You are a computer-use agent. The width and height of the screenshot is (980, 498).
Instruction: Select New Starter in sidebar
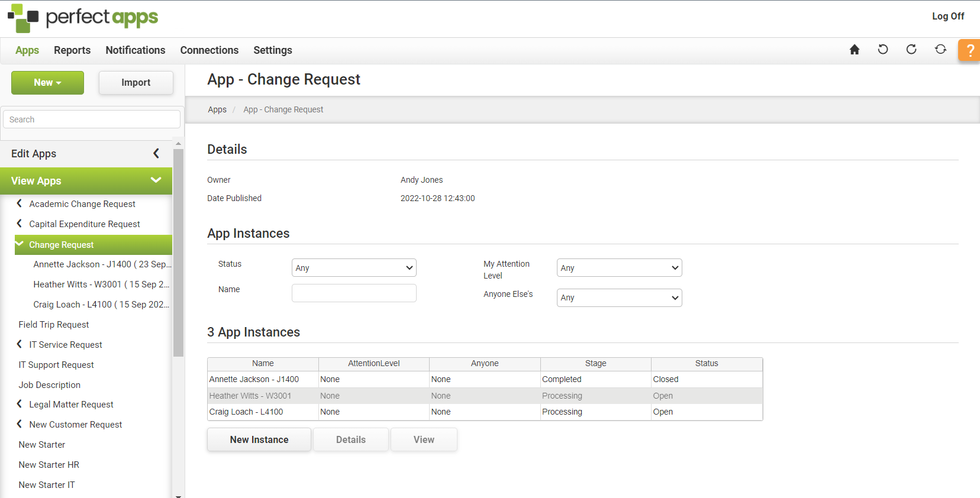[42, 445]
